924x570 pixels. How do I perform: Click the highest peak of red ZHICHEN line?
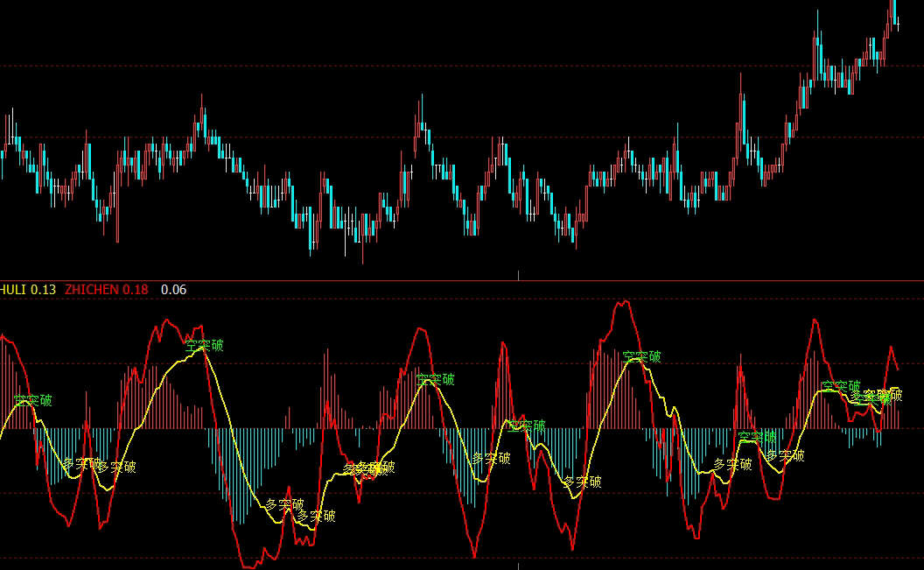point(624,302)
